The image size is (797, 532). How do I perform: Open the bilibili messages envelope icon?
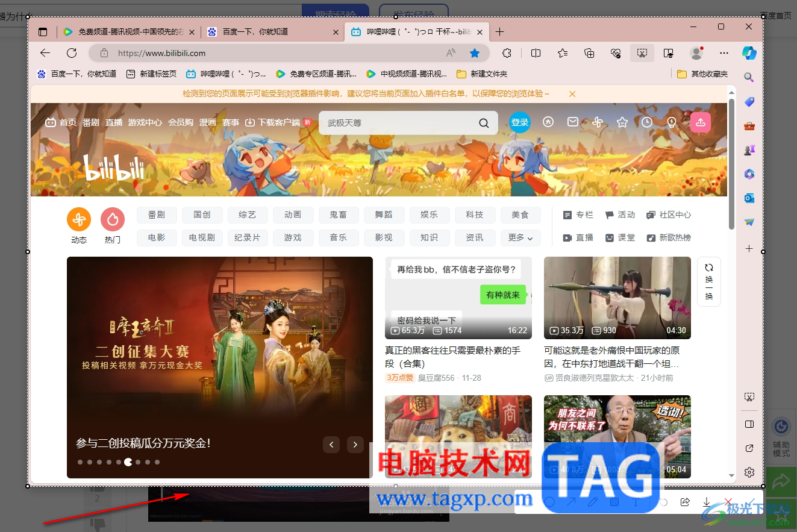(x=573, y=122)
